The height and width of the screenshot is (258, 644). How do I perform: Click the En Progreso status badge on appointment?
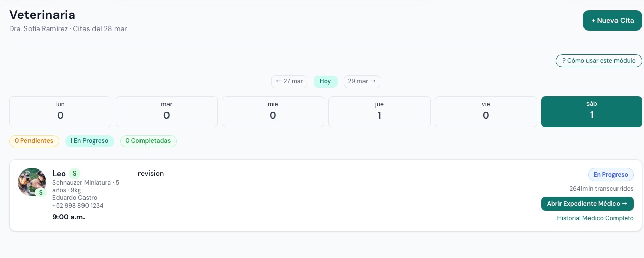[610, 175]
